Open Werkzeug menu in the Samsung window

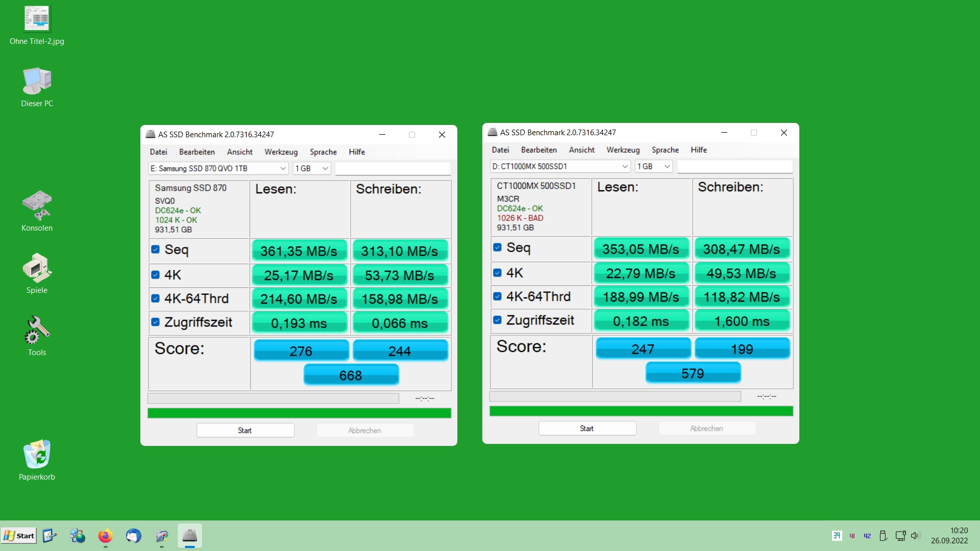tap(281, 152)
